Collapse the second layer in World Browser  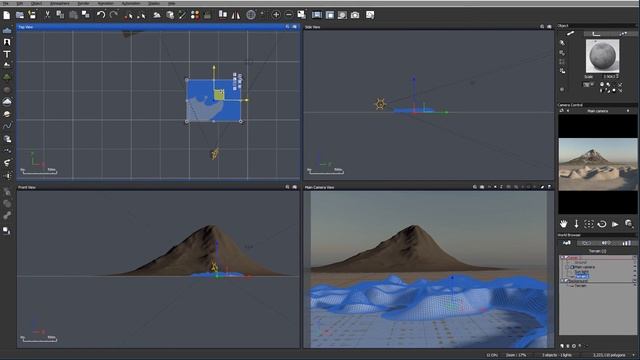tap(562, 281)
